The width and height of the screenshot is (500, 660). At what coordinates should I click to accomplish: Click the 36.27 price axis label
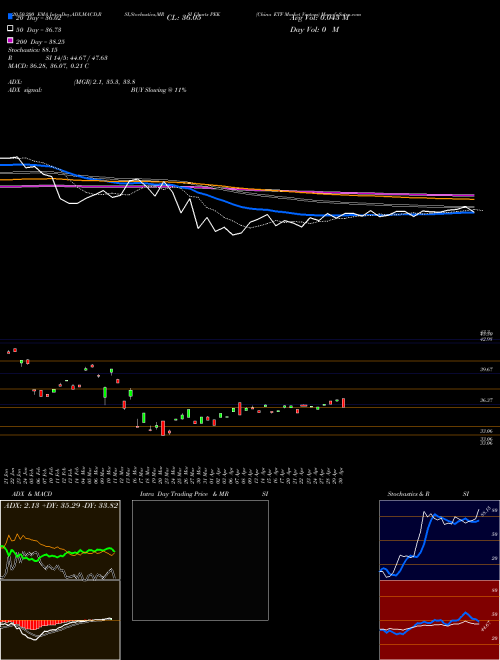coord(487,400)
